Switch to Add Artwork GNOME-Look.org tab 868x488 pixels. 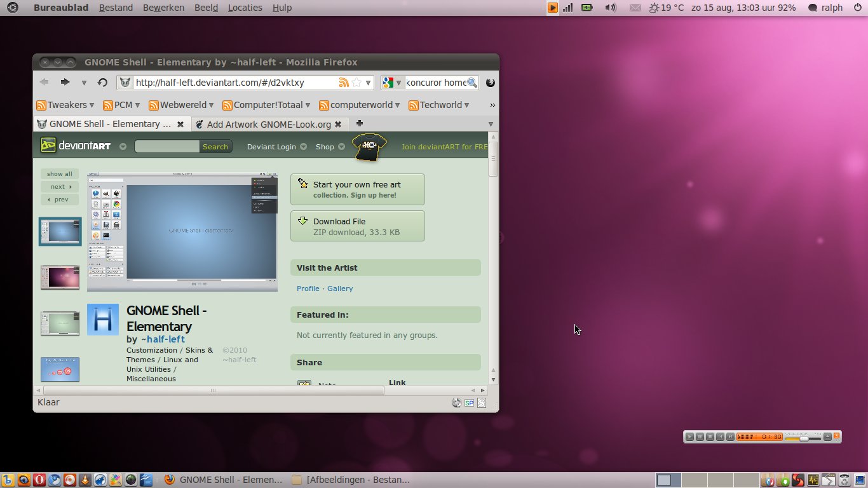click(x=269, y=124)
